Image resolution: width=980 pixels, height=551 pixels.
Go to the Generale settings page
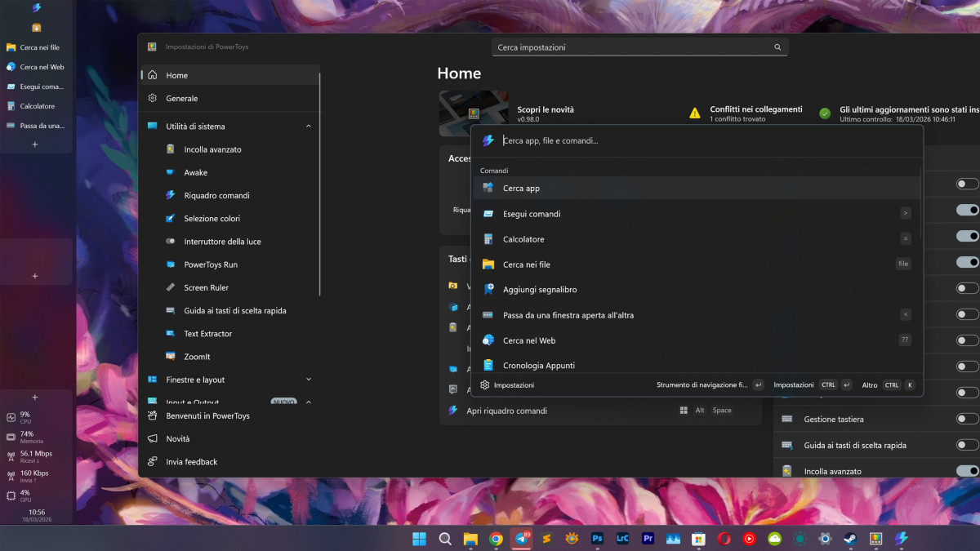181,99
